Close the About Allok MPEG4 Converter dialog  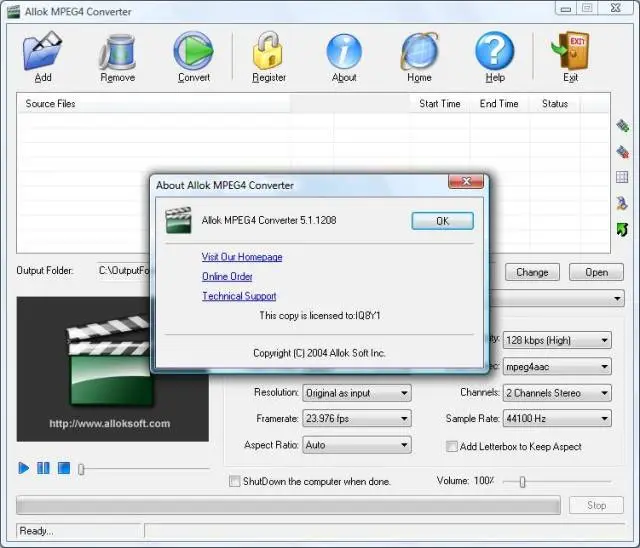pos(466,181)
